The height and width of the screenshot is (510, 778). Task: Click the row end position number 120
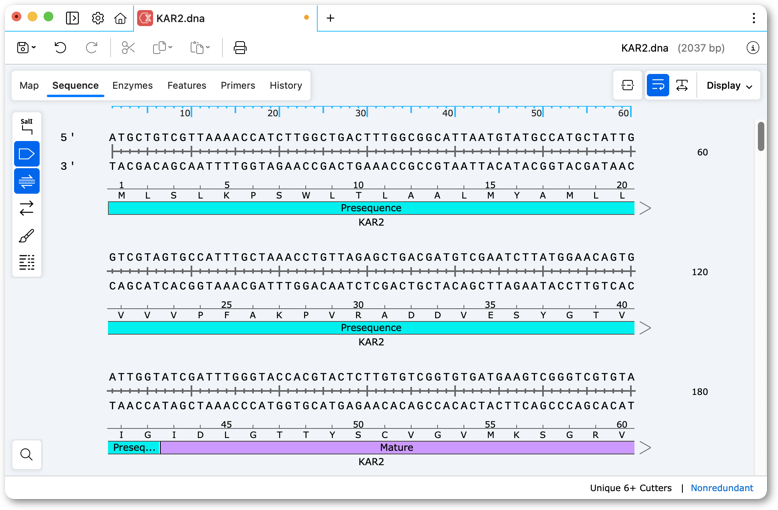click(x=700, y=272)
